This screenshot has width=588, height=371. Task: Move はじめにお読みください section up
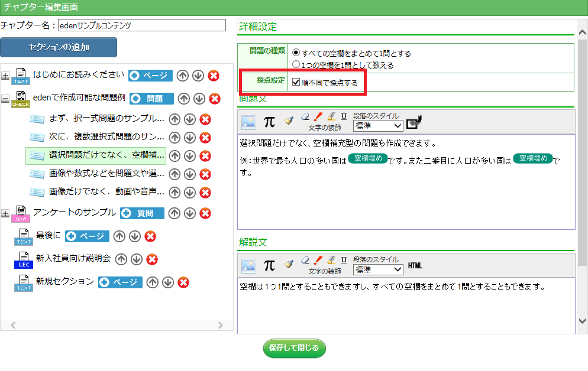(x=183, y=76)
